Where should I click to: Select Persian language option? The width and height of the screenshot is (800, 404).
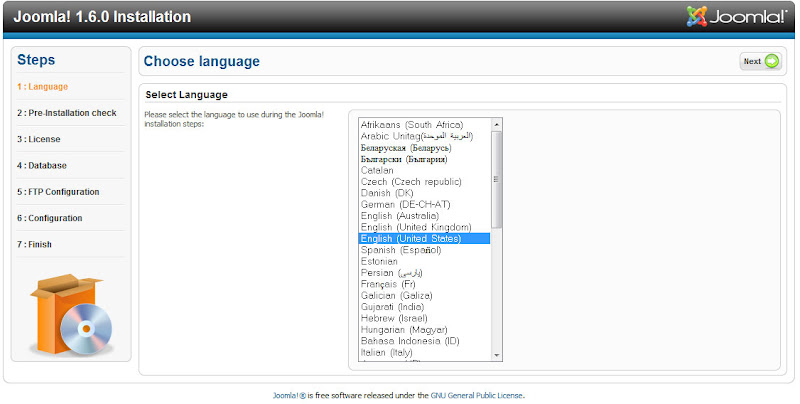(424, 272)
